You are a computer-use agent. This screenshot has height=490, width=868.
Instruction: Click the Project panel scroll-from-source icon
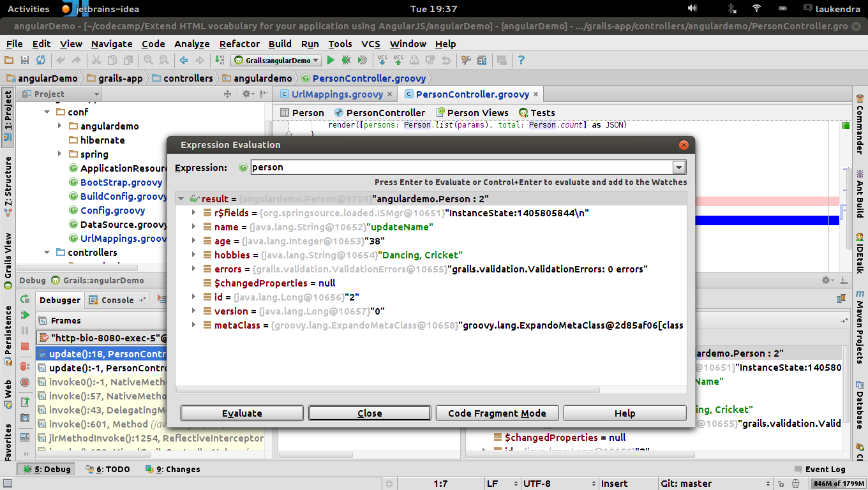(227, 94)
